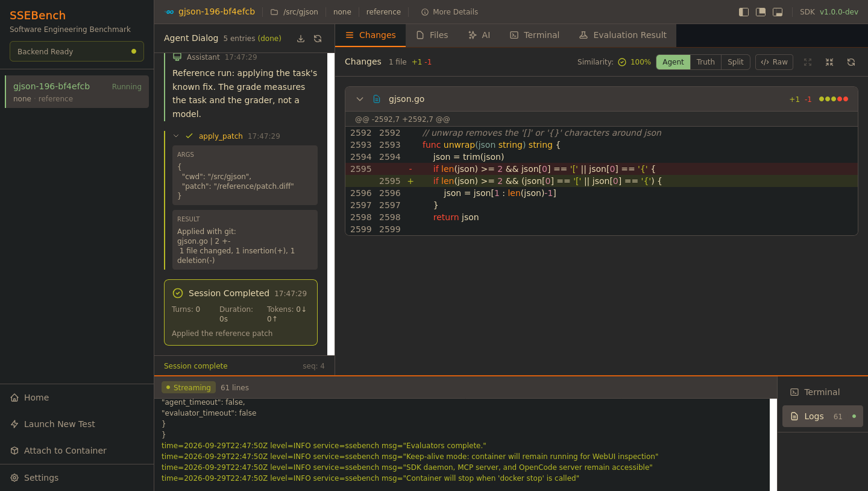
Task: Open Settings
Action: point(77,478)
